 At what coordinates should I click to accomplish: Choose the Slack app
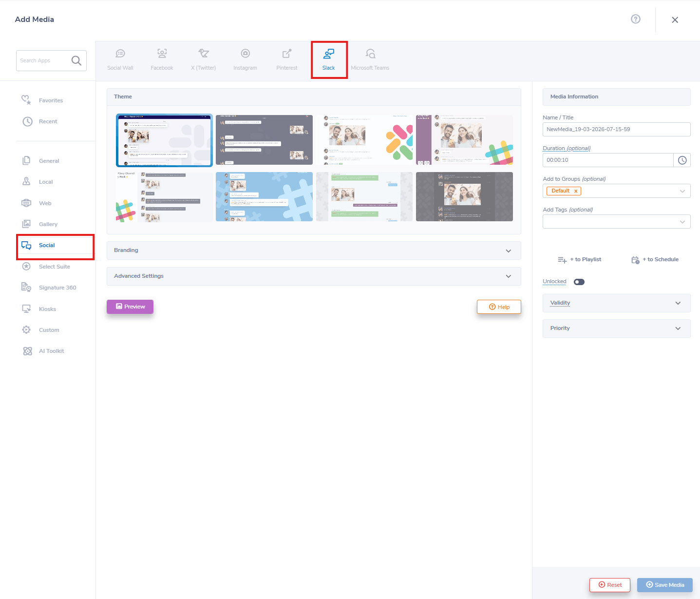[329, 59]
